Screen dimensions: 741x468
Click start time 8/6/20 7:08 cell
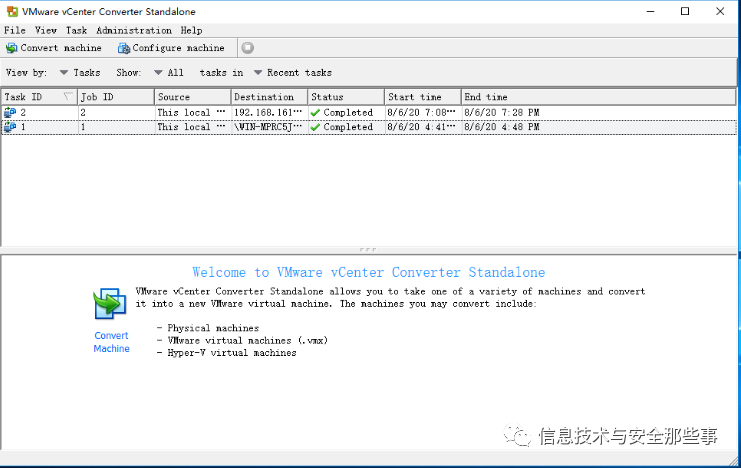coord(423,113)
